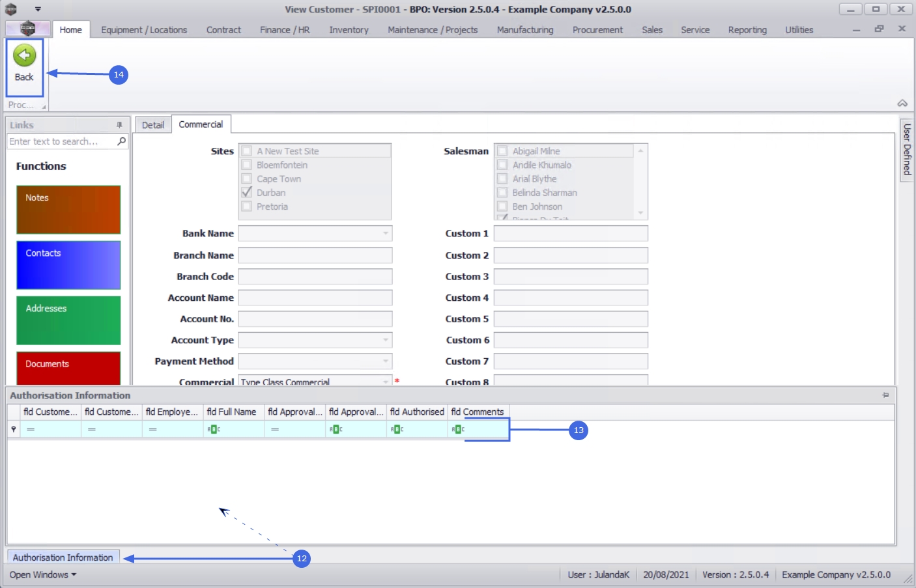Click the Branch Name input field

[315, 255]
